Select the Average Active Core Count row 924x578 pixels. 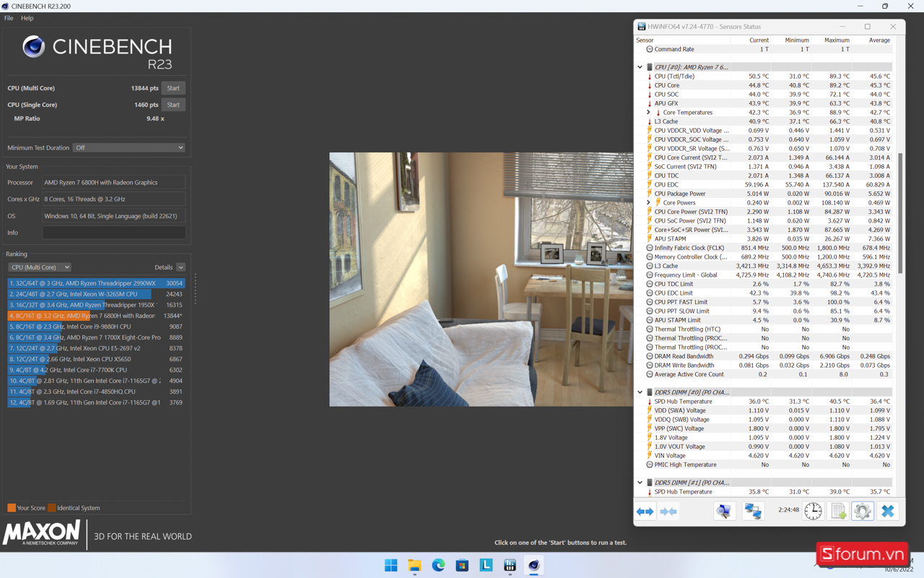764,374
